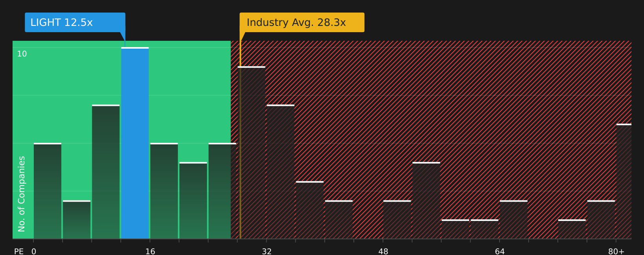Click the No. of Companies axis title
The image size is (644, 255).
[x=22, y=194]
